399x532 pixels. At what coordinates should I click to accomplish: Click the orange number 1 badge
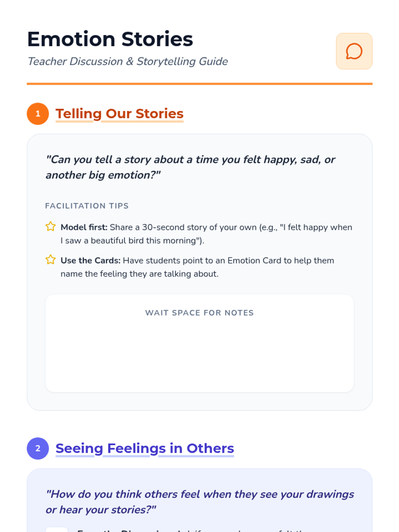coord(38,114)
